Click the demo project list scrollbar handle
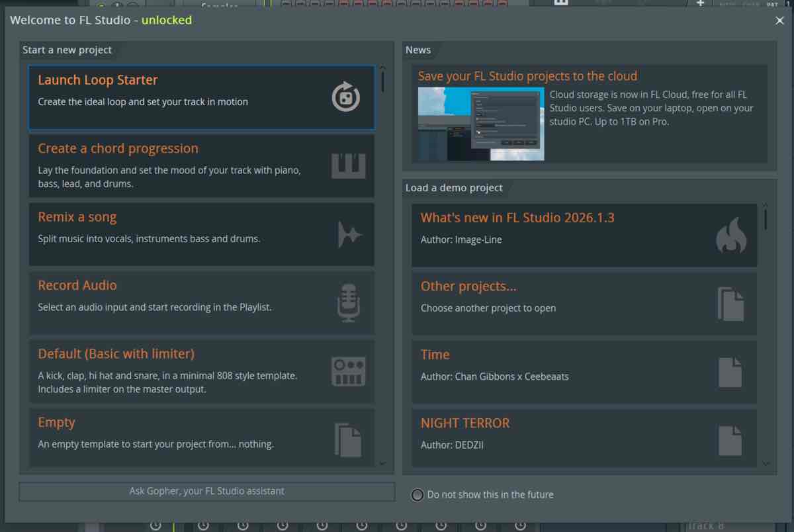The width and height of the screenshot is (794, 532). tap(766, 220)
